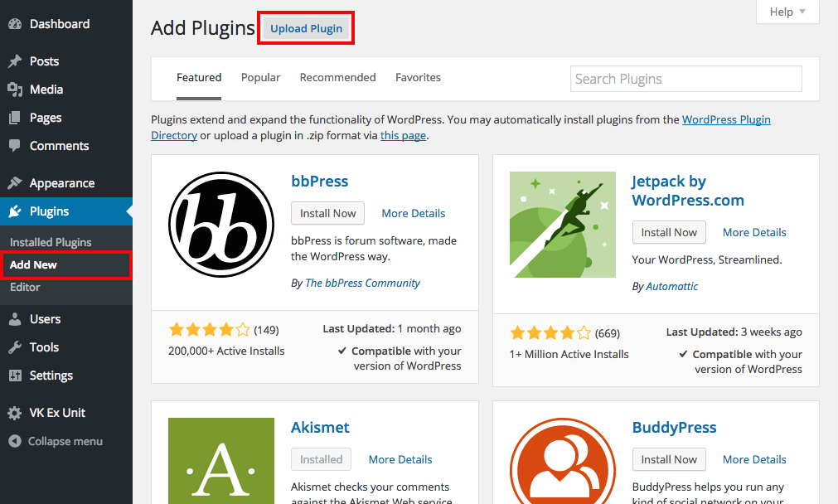Install Now for BuddyPress

(669, 459)
